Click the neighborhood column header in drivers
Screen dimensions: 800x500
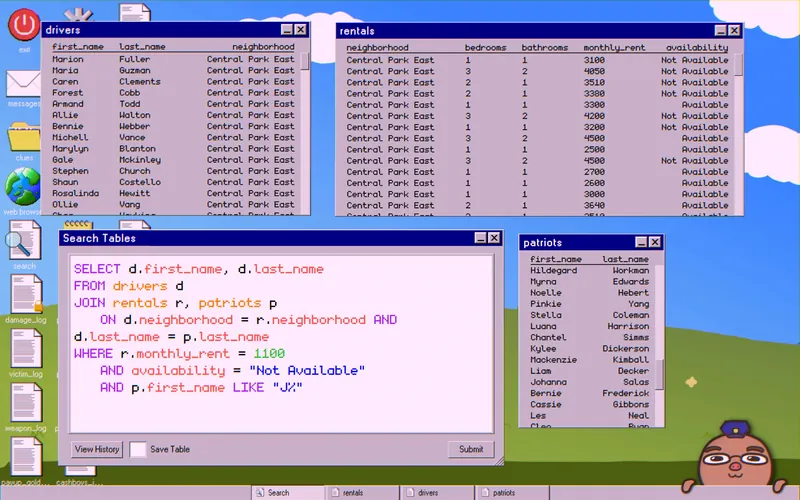click(263, 46)
